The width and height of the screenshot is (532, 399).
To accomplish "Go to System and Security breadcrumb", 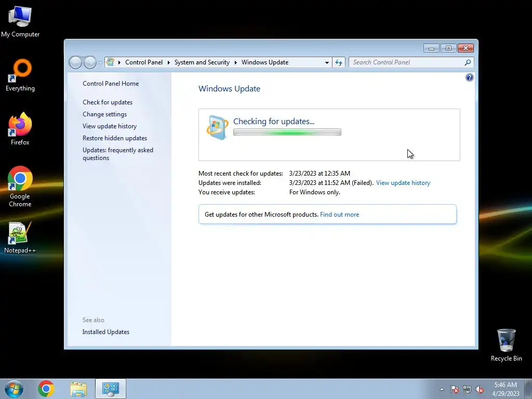I will point(202,62).
